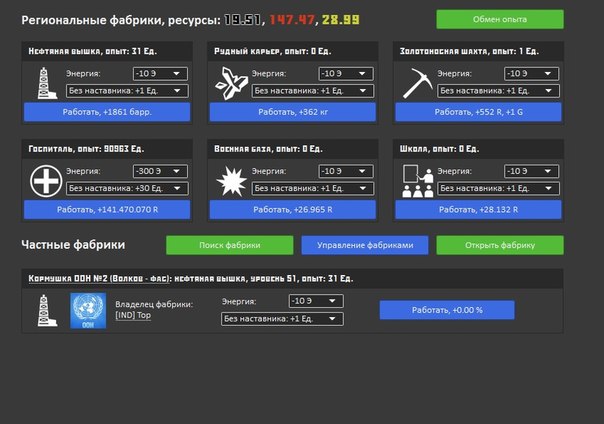Open mentor dropdown for Нефтяная вышка
This screenshot has width=604, height=424.
pos(127,91)
